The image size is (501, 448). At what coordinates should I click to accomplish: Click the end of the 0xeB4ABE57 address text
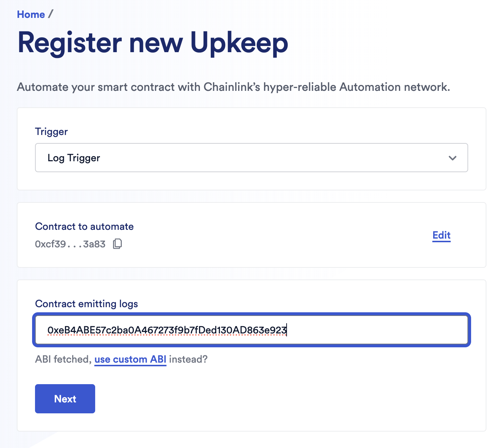(286, 330)
